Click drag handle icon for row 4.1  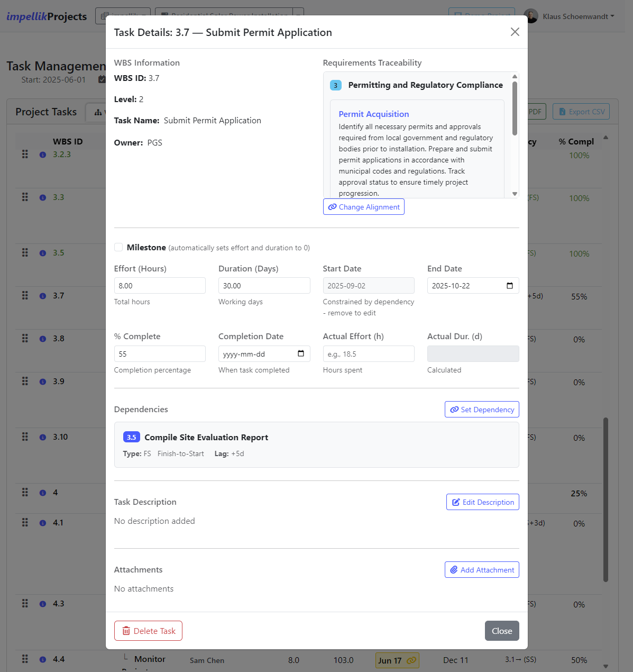[x=25, y=522]
